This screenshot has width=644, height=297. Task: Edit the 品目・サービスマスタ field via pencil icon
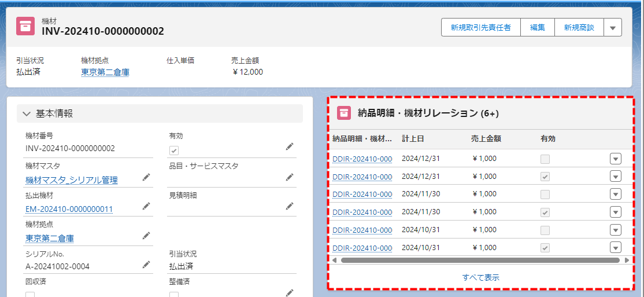[290, 177]
